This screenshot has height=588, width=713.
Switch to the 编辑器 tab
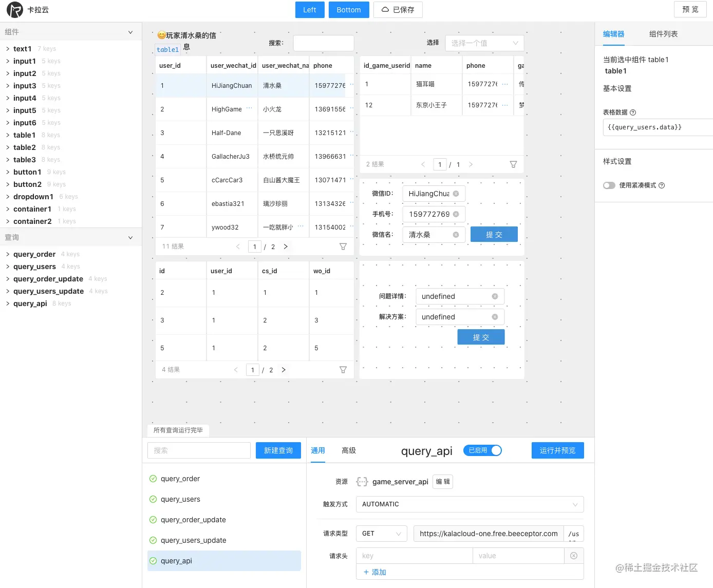[x=614, y=34]
